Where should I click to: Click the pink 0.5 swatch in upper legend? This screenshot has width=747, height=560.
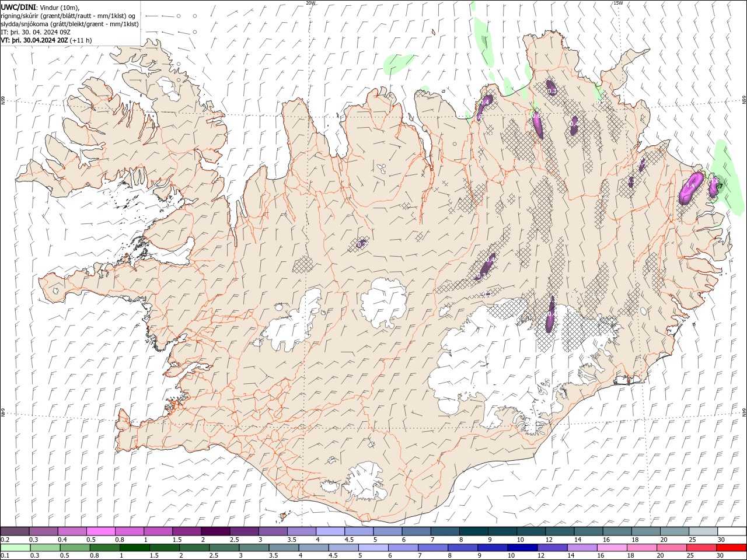click(x=100, y=531)
